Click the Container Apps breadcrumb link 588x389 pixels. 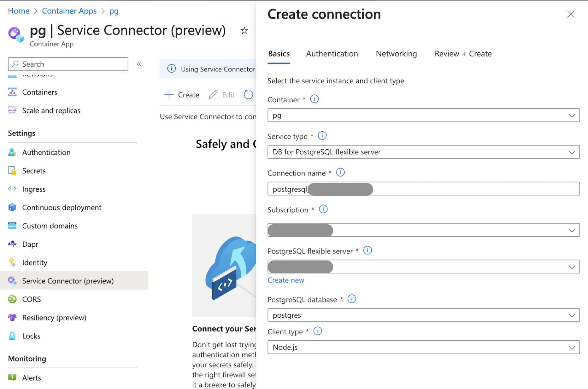(69, 11)
